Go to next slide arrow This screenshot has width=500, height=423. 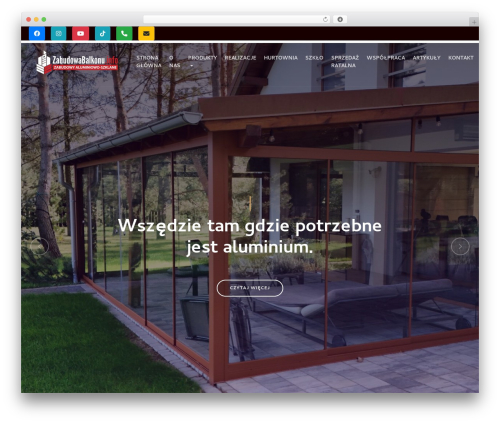pos(460,246)
